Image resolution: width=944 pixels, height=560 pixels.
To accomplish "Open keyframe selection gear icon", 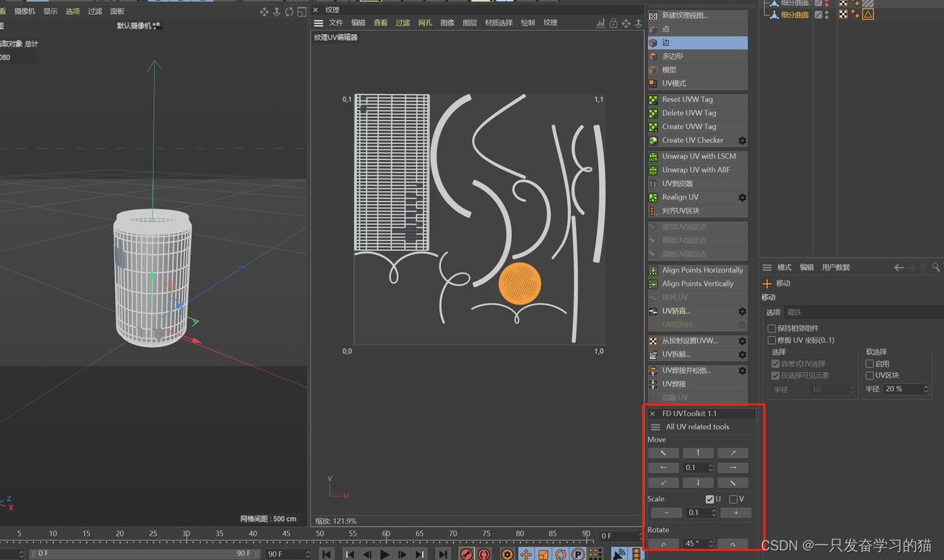I will [x=507, y=554].
